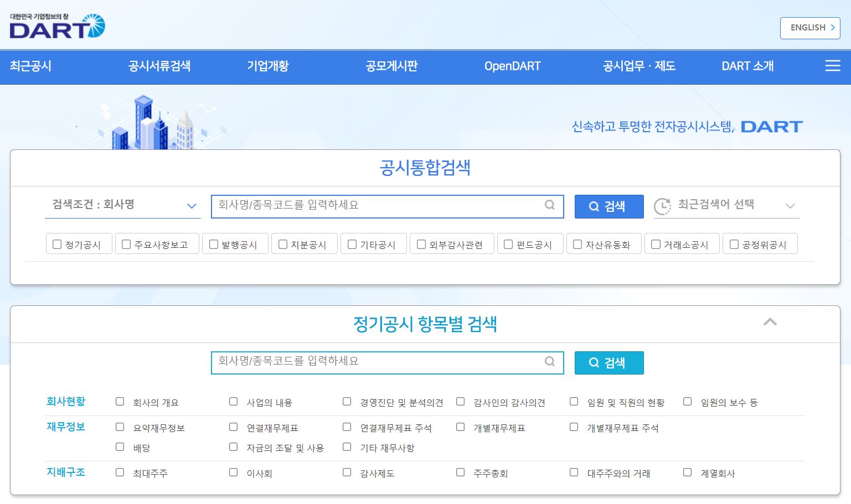Check the 정기공시 checkbox
Image resolution: width=851 pixels, height=504 pixels.
pyautogui.click(x=57, y=245)
